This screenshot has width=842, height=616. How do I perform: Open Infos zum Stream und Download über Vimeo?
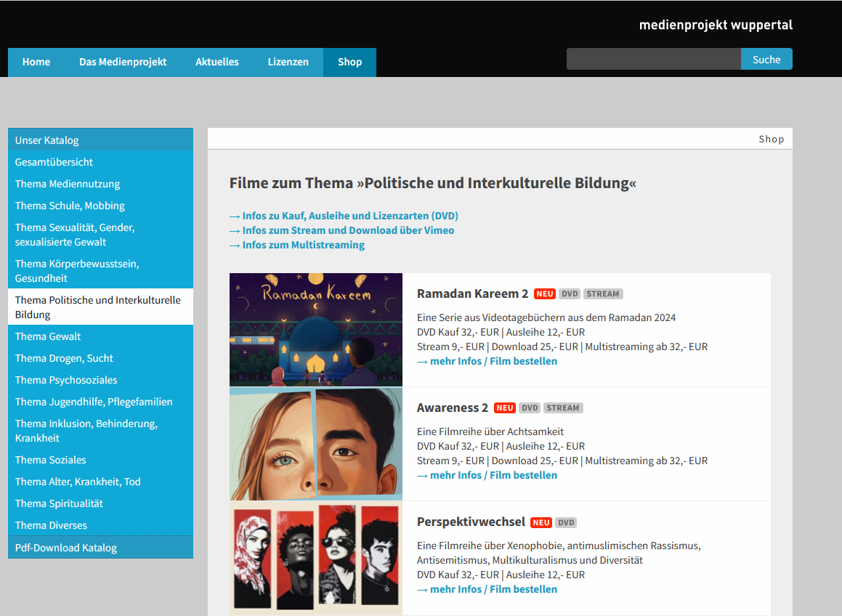pos(341,230)
